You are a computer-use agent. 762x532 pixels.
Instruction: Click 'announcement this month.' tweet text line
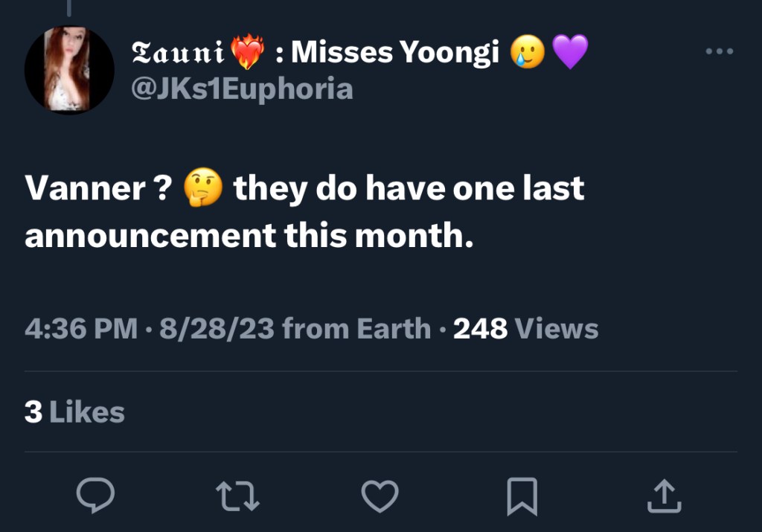click(249, 235)
